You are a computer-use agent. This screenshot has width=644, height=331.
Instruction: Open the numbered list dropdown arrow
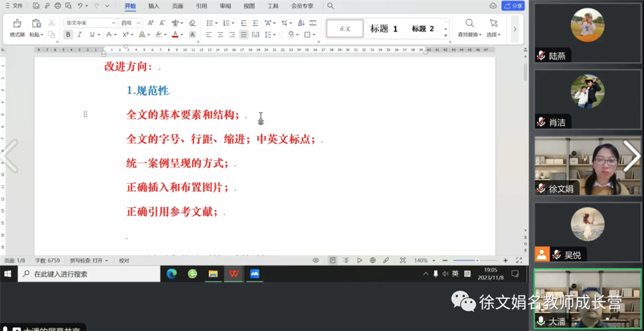point(233,23)
